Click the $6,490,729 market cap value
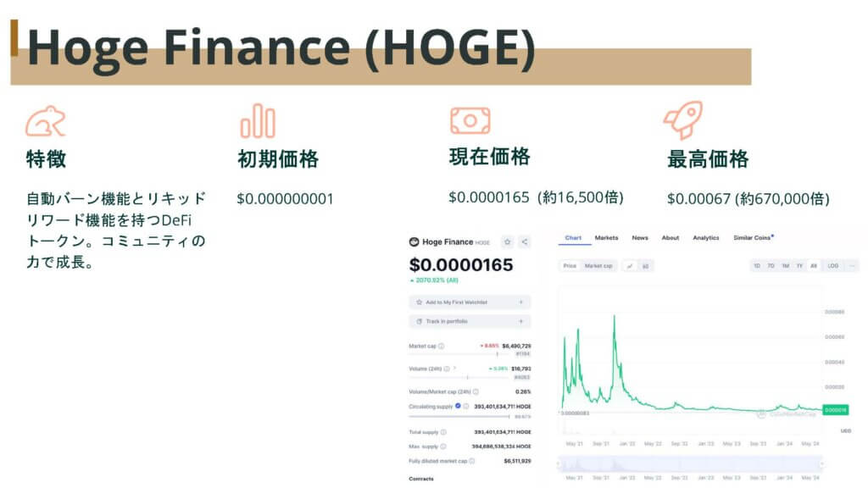 (516, 346)
